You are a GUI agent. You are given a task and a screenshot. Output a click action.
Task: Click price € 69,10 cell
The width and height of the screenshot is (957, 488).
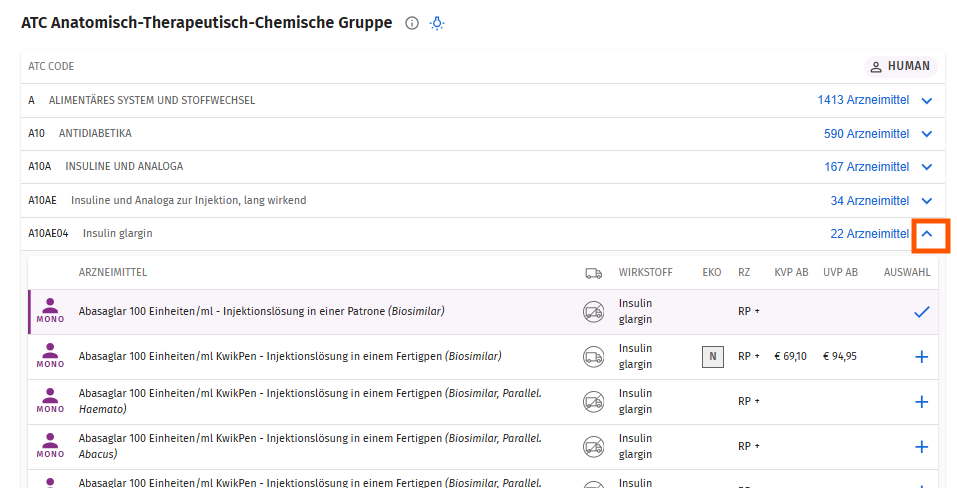point(790,356)
